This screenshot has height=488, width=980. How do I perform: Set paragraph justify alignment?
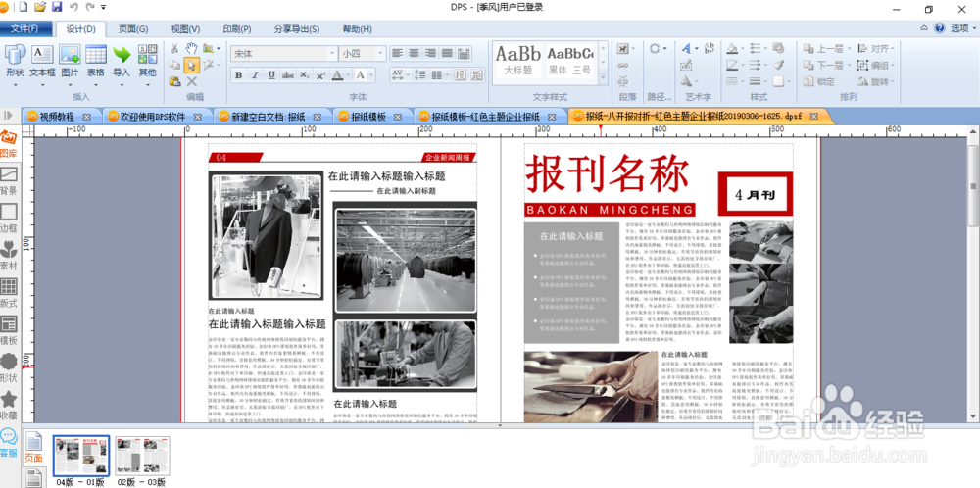point(446,54)
